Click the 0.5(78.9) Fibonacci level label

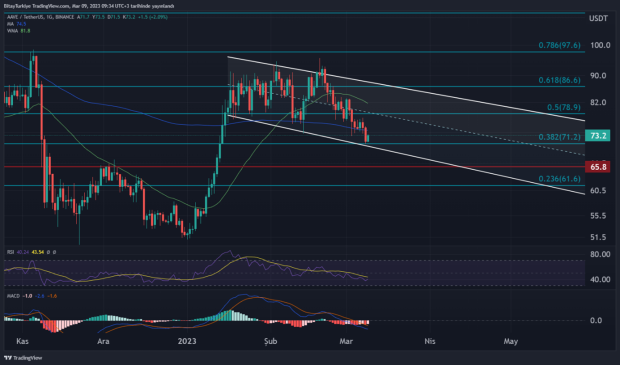(x=564, y=108)
